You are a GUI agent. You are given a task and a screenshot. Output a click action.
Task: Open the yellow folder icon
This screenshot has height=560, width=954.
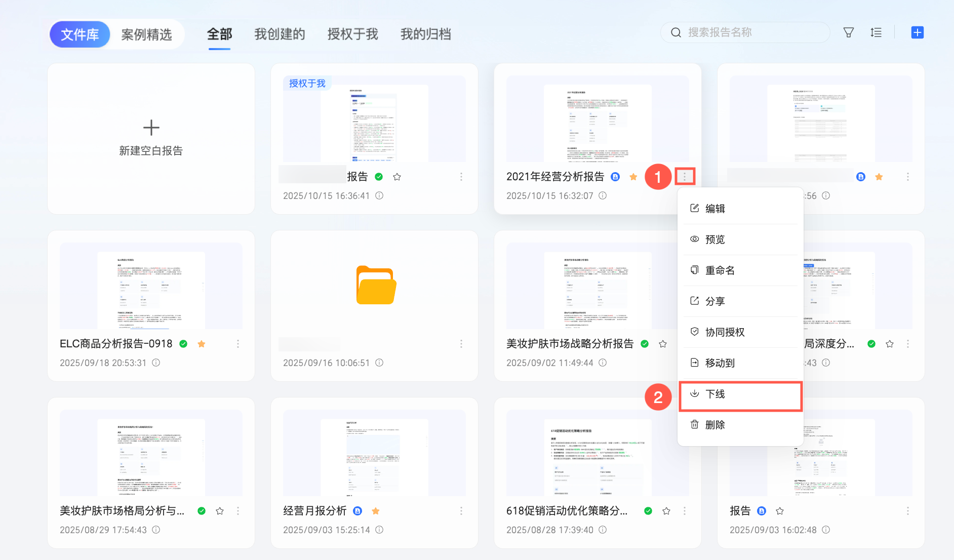[376, 285]
